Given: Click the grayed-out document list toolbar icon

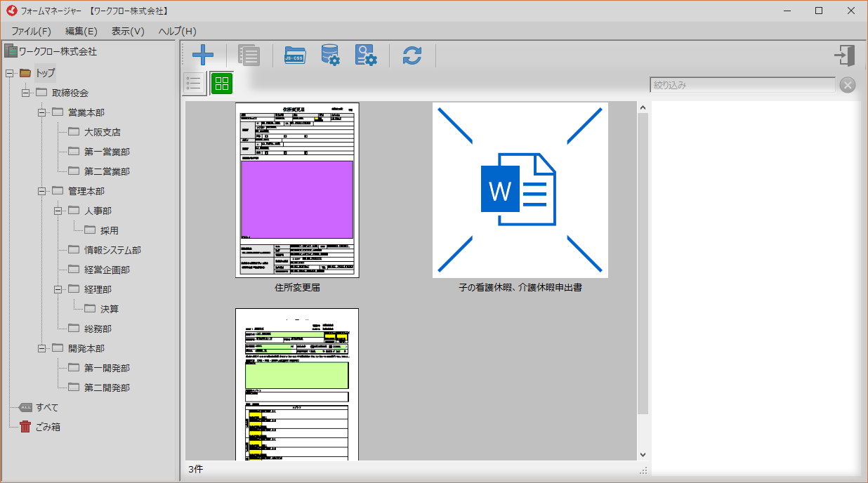Looking at the screenshot, I should coord(249,55).
